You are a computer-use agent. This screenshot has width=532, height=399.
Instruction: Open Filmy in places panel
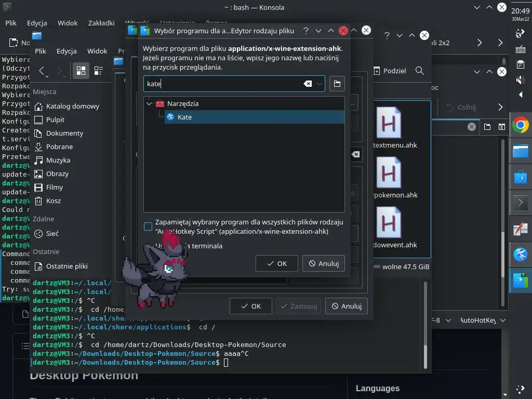tap(49, 188)
